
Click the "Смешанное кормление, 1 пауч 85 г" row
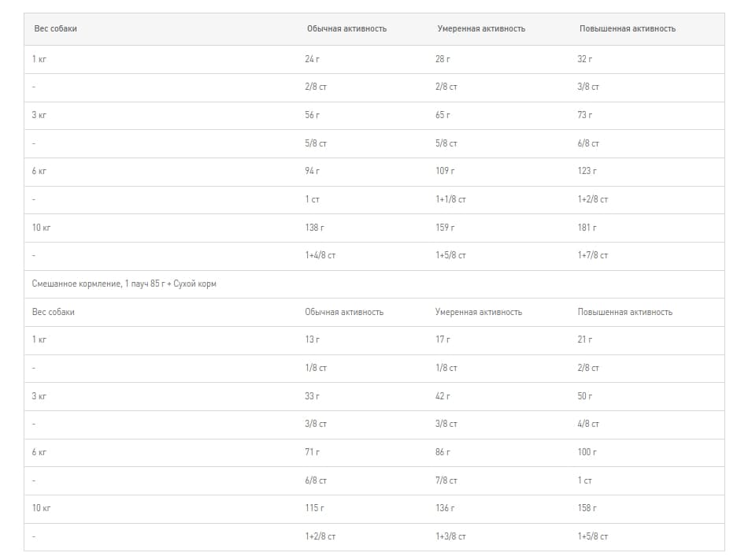point(124,284)
